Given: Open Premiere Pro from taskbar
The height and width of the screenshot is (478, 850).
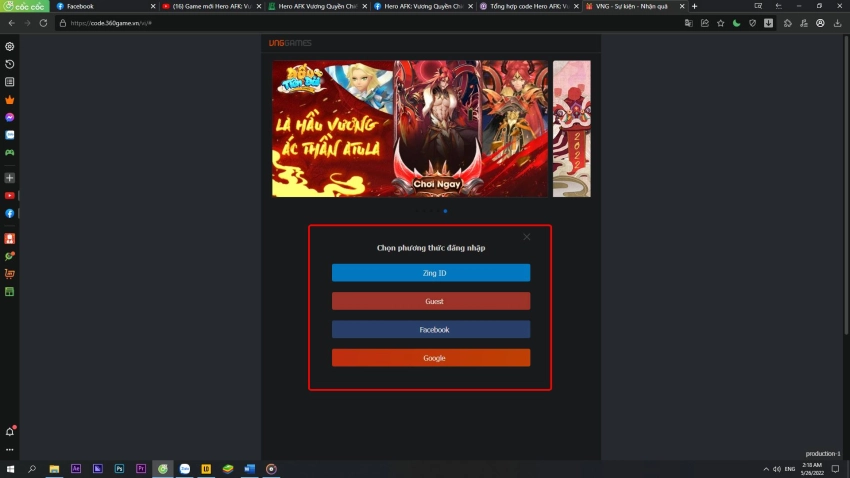Looking at the screenshot, I should pos(141,469).
